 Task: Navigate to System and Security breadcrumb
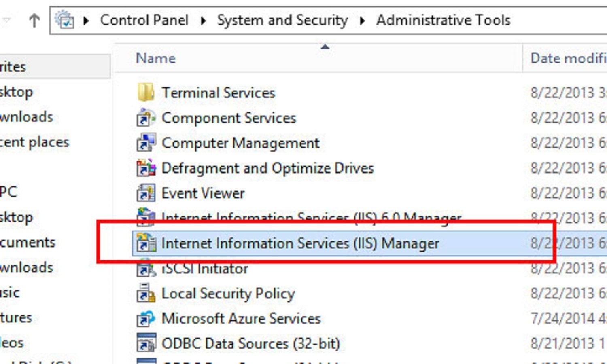(x=282, y=20)
